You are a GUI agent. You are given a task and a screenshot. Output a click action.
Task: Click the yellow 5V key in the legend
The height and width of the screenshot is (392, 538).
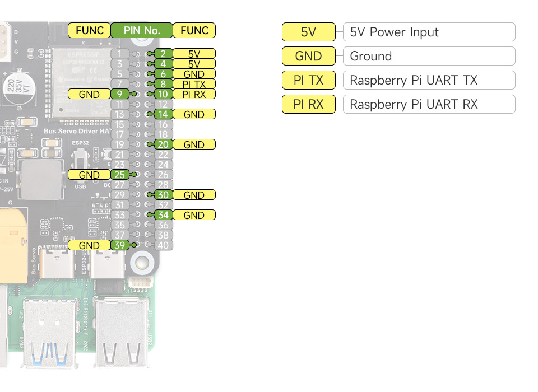(308, 32)
